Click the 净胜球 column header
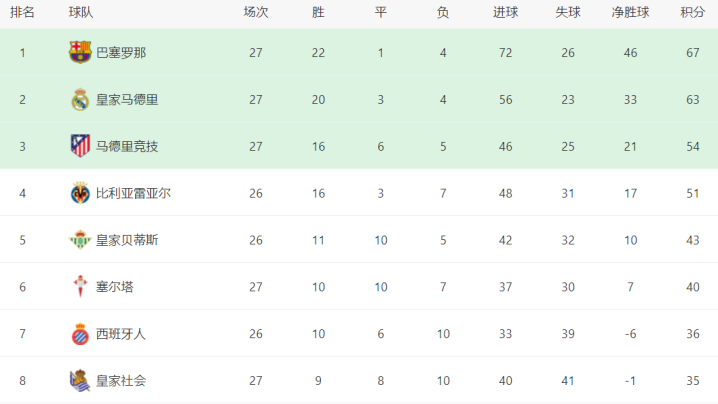The image size is (718, 404). point(631,12)
